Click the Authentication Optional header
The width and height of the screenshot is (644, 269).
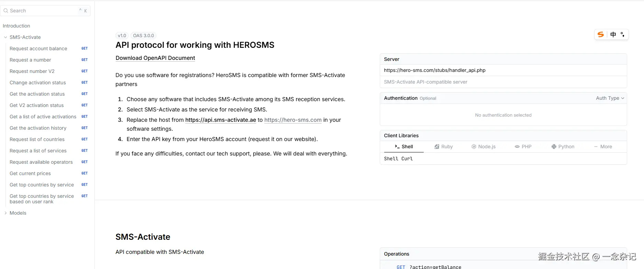pyautogui.click(x=410, y=98)
